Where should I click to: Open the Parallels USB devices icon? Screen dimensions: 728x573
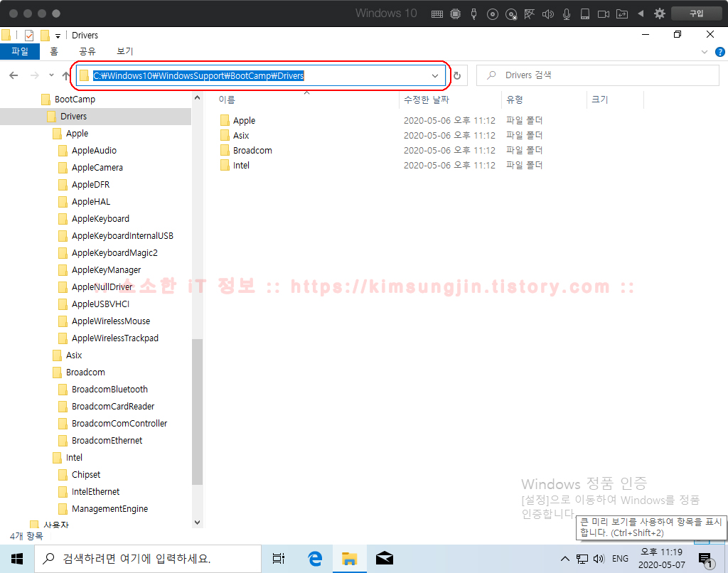coord(473,14)
